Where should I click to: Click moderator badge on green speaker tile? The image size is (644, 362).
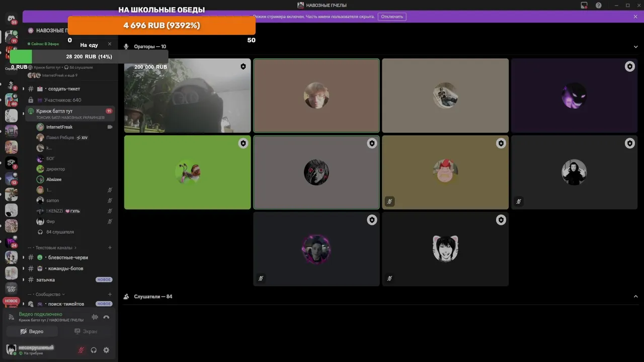click(243, 143)
